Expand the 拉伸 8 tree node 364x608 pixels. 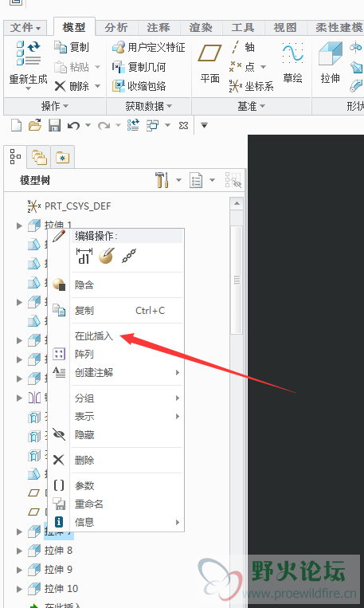(x=19, y=551)
